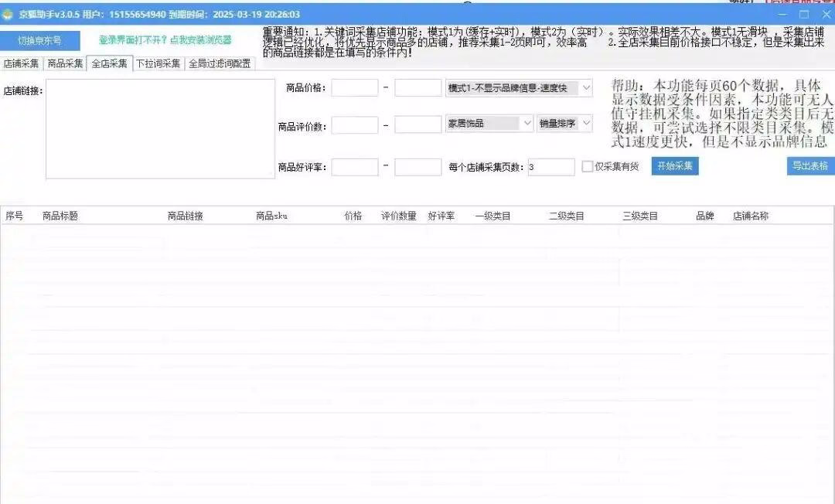The image size is (835, 504).
Task: Open the 模式1-不显示品牌信息 mode dropdown
Action: [520, 88]
